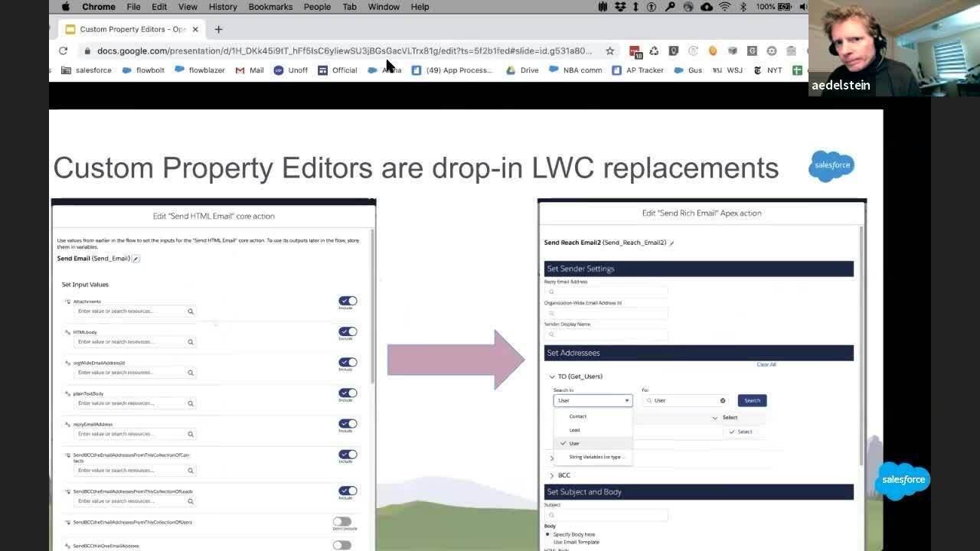Open the dark shield extension icon
Image resolution: width=980 pixels, height=551 pixels.
[674, 51]
